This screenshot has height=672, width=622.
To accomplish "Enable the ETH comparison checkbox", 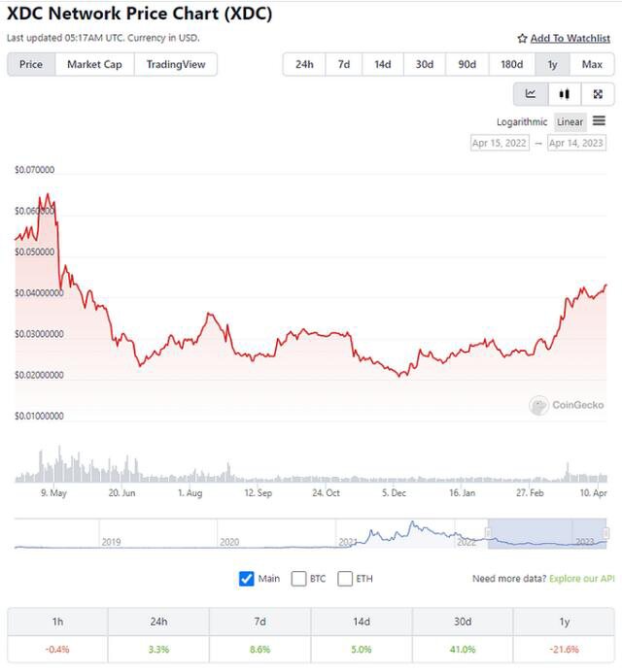I will [x=345, y=579].
